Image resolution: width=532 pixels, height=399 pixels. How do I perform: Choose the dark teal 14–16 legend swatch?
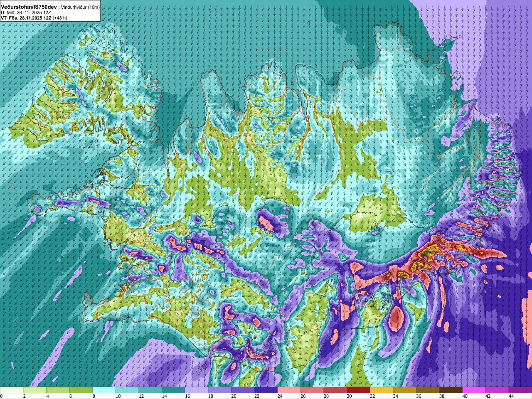click(x=173, y=390)
